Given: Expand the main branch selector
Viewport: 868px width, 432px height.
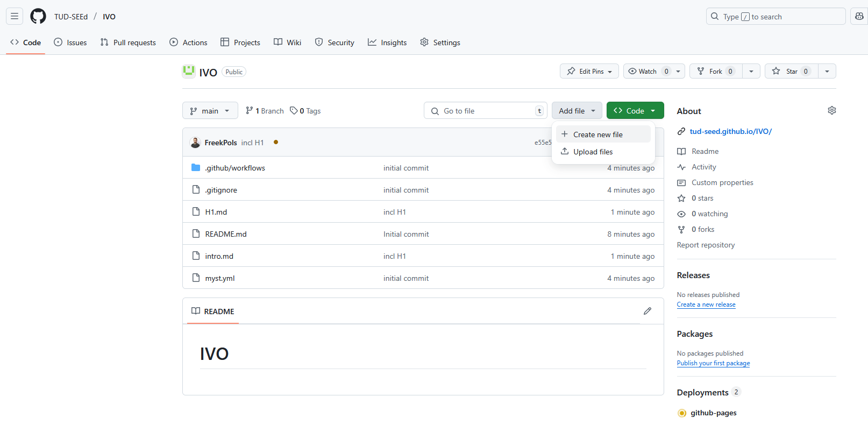Looking at the screenshot, I should point(210,111).
